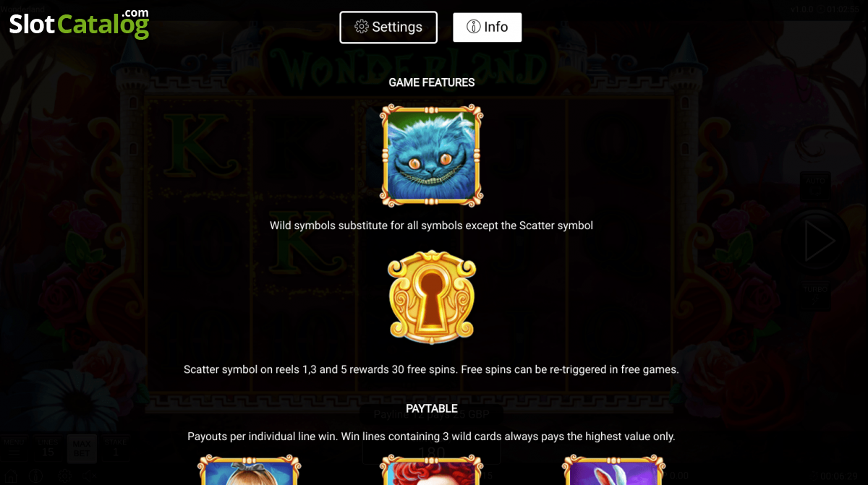Click the Cheshire Cat wild symbol
868x485 pixels.
432,155
